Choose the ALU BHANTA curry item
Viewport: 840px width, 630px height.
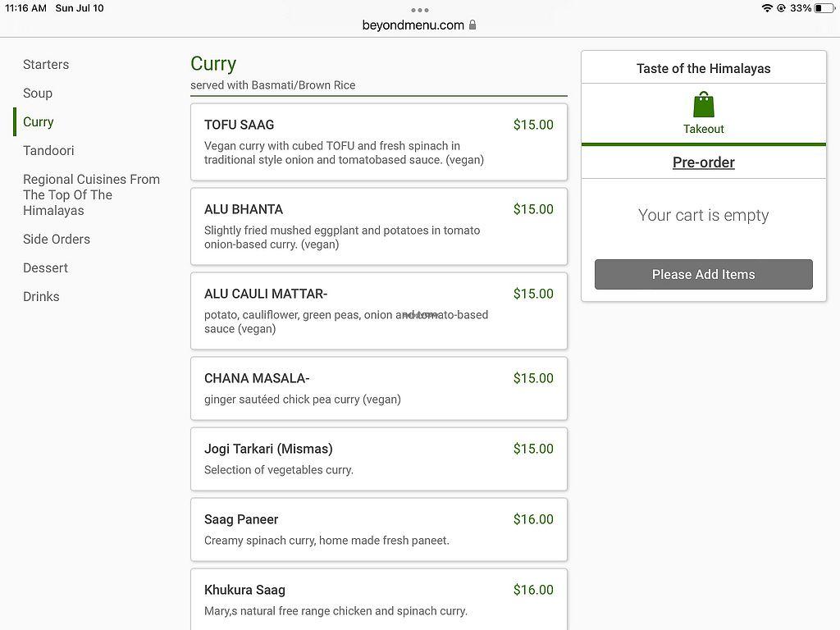click(378, 226)
